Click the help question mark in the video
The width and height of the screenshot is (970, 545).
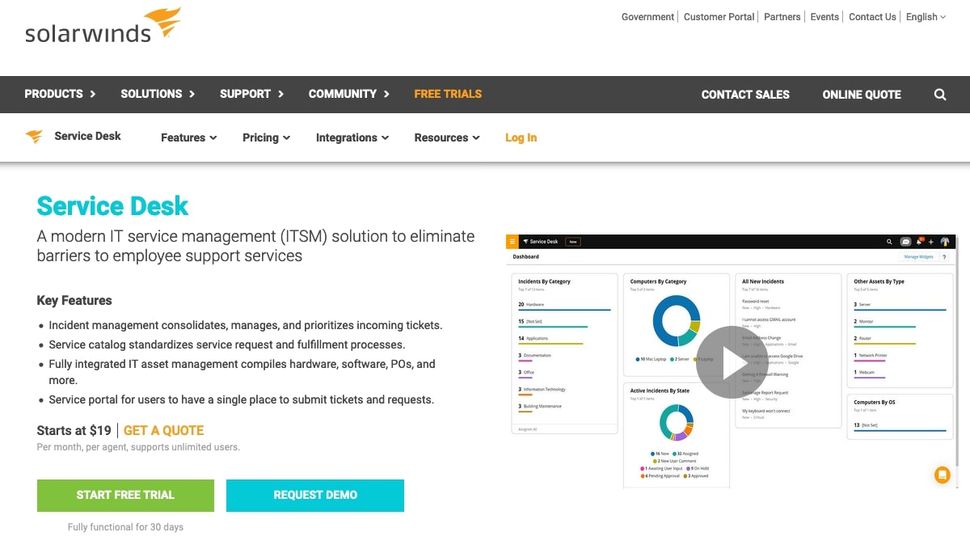[944, 257]
